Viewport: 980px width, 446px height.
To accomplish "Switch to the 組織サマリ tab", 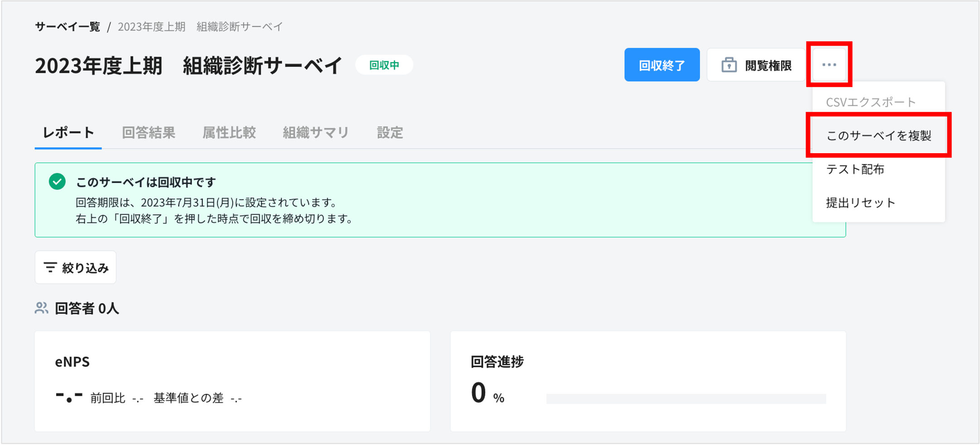I will pyautogui.click(x=316, y=132).
